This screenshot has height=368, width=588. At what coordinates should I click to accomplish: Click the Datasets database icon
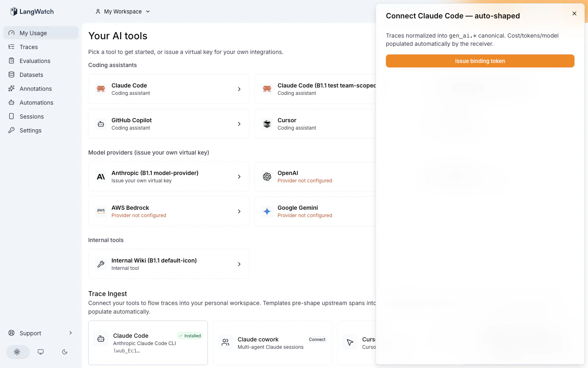pos(11,75)
